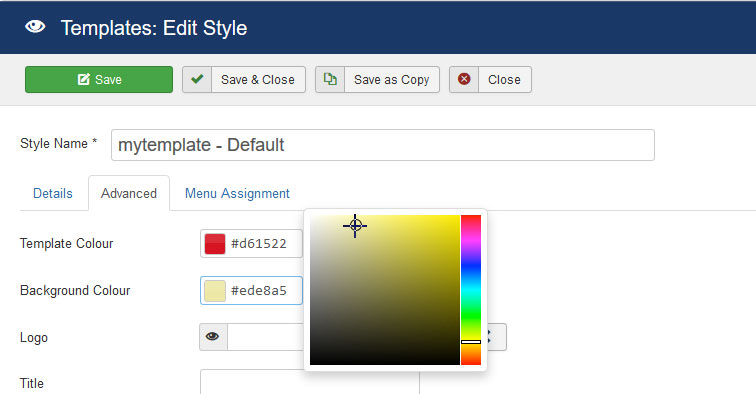Click the Template Colour label

click(x=67, y=244)
